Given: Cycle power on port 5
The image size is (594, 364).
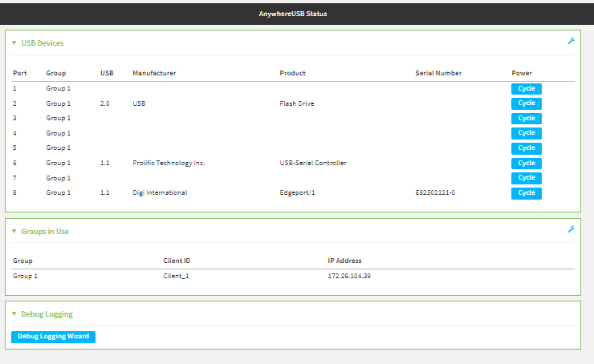Looking at the screenshot, I should point(527,148).
